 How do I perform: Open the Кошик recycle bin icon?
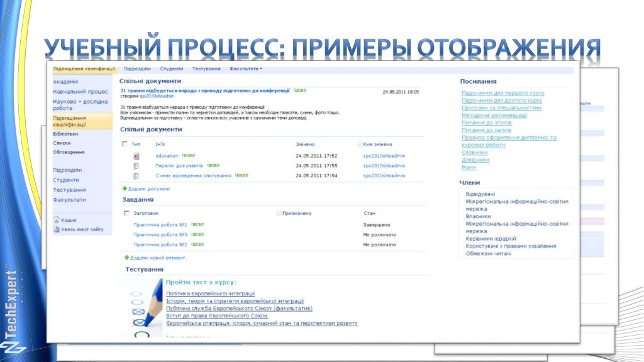tap(56, 220)
